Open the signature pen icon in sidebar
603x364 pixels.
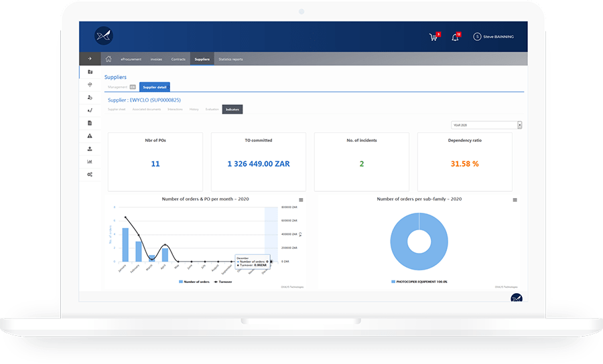[90, 110]
